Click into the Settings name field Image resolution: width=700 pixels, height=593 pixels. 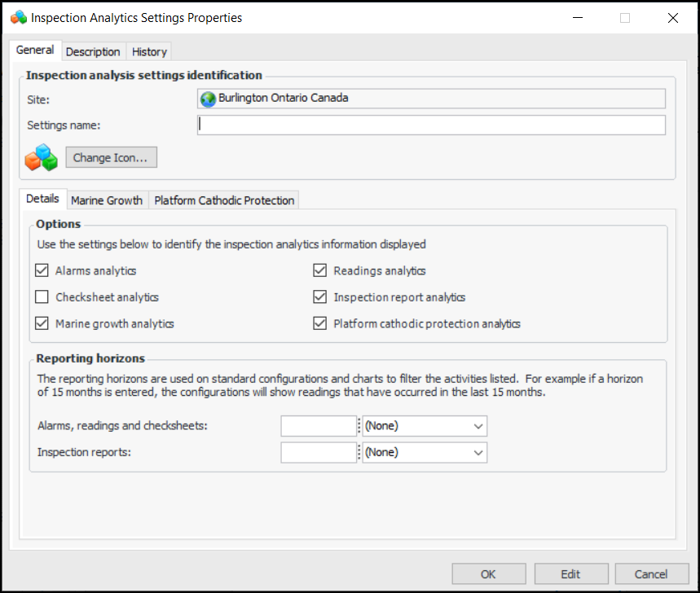[x=431, y=125]
